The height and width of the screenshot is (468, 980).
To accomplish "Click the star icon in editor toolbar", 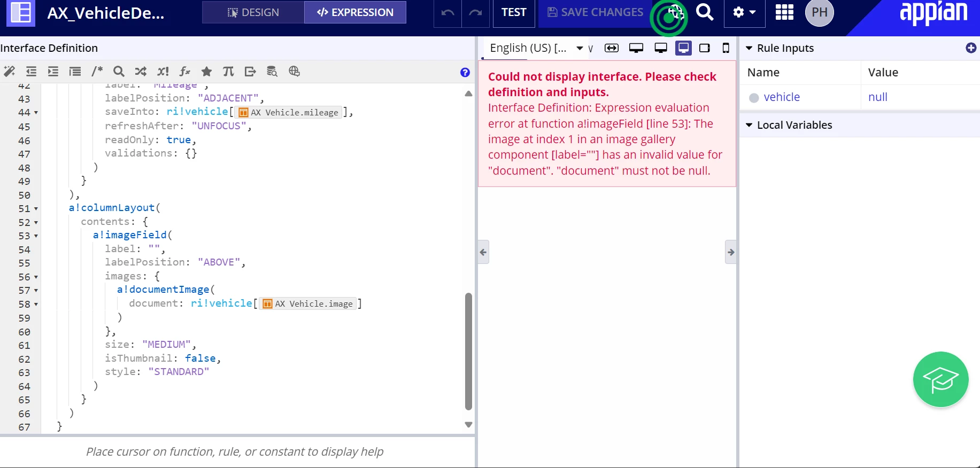I will [206, 72].
